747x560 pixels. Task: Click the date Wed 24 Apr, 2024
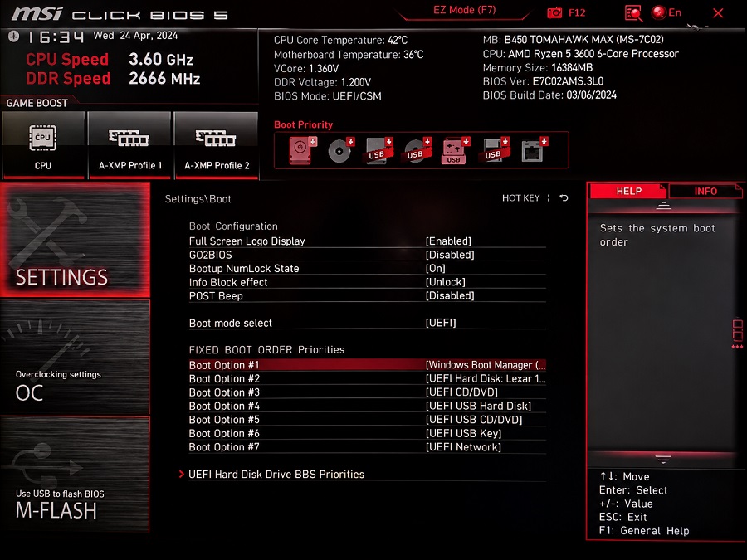pyautogui.click(x=136, y=35)
